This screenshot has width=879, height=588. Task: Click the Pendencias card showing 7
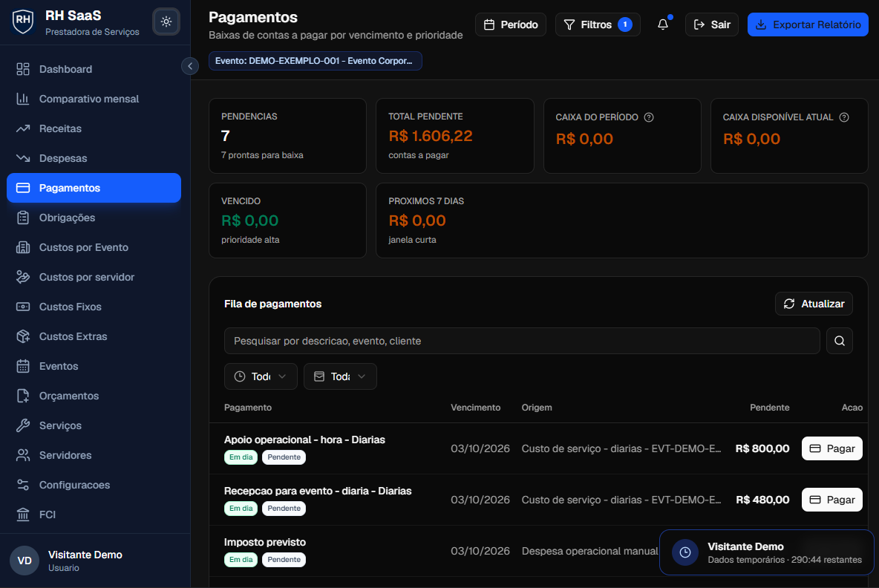[x=287, y=136]
